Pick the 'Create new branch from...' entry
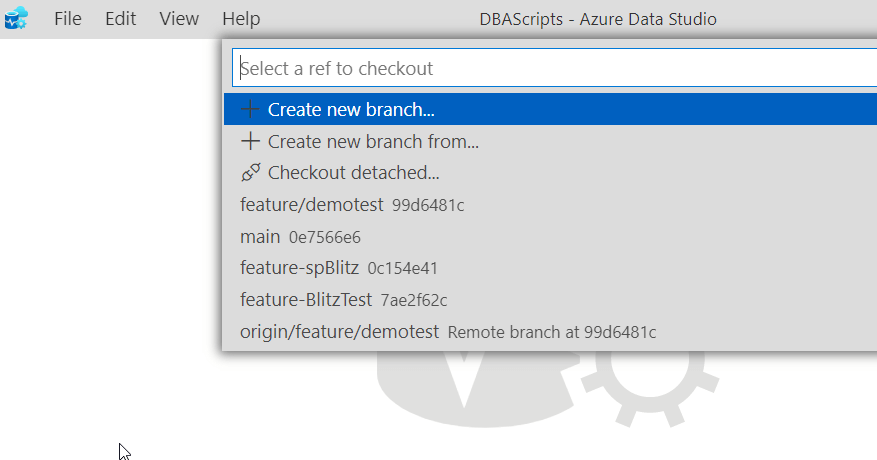 pos(373,142)
